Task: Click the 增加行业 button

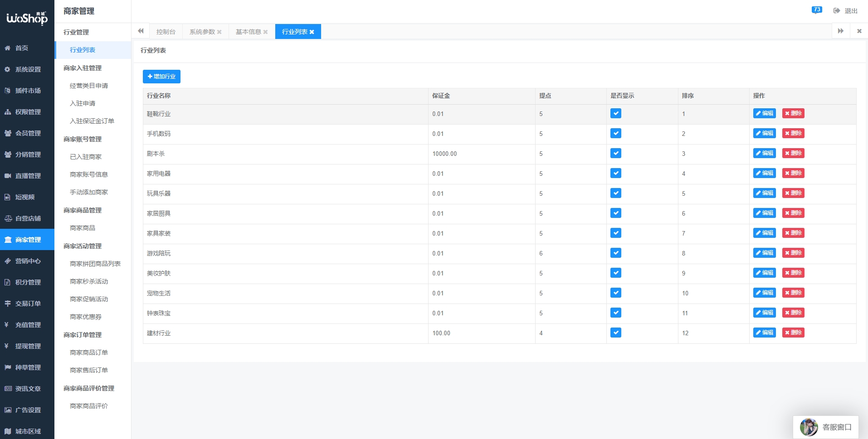Action: coord(161,77)
